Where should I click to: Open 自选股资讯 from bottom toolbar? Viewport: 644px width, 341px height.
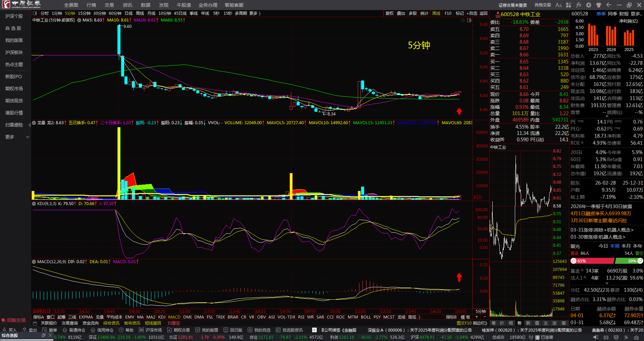tap(289, 330)
